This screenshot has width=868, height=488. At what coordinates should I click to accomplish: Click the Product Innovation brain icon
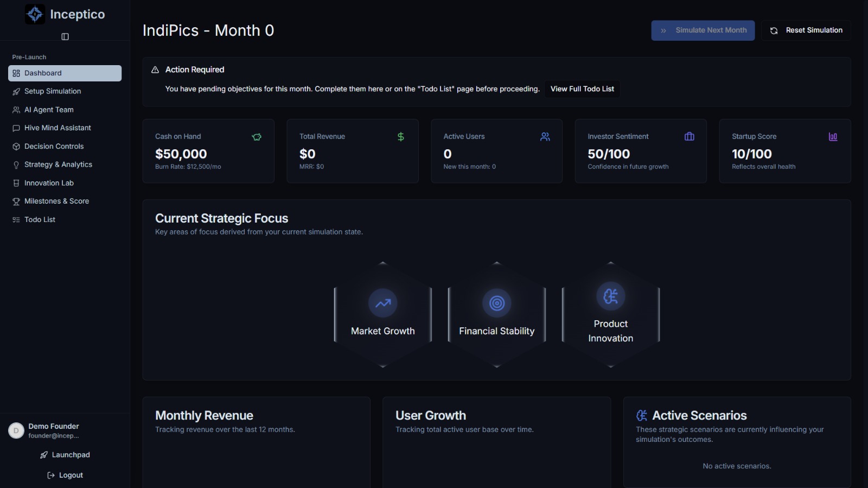coord(611,296)
